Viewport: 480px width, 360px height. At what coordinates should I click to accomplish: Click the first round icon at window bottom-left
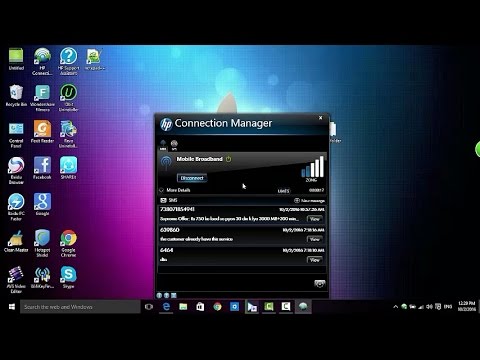point(159,295)
